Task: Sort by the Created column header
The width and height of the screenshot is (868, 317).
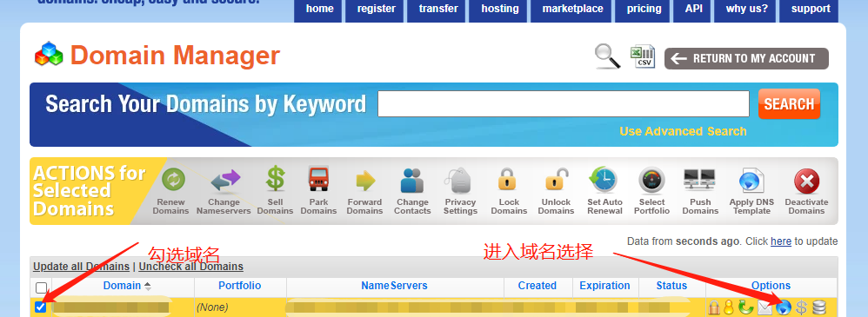Action: click(x=537, y=286)
